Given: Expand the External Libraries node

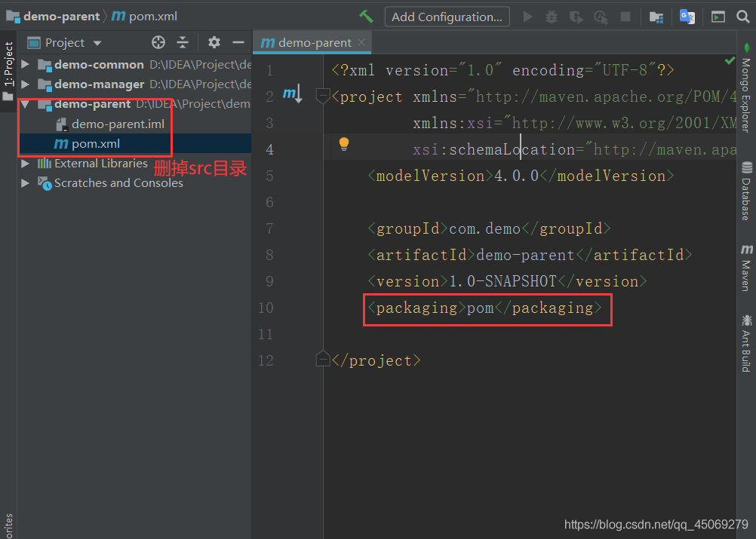Looking at the screenshot, I should [x=26, y=164].
